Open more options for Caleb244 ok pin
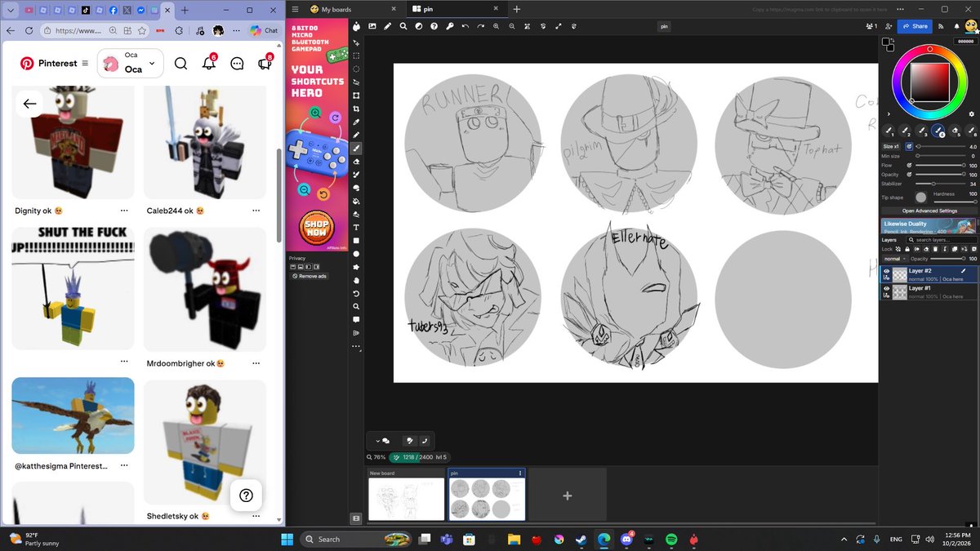 tap(256, 211)
